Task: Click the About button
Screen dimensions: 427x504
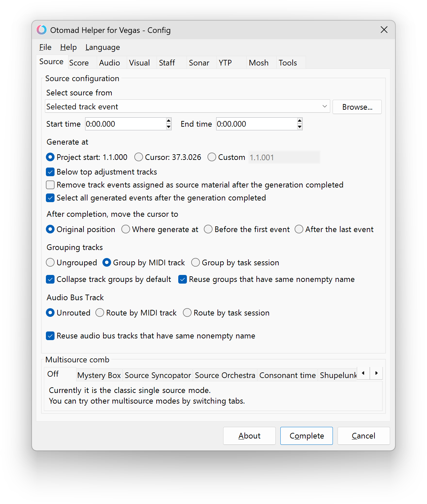Action: tap(249, 436)
